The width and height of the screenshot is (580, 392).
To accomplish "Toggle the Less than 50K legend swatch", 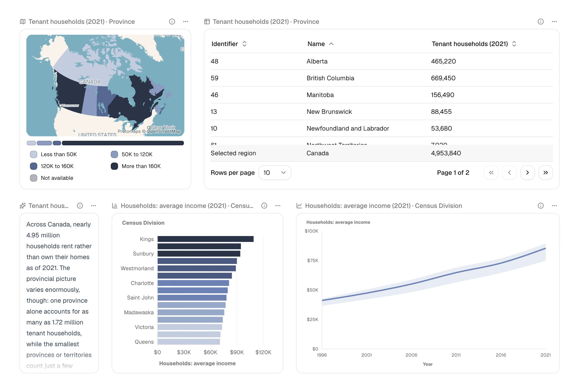I will pos(34,154).
